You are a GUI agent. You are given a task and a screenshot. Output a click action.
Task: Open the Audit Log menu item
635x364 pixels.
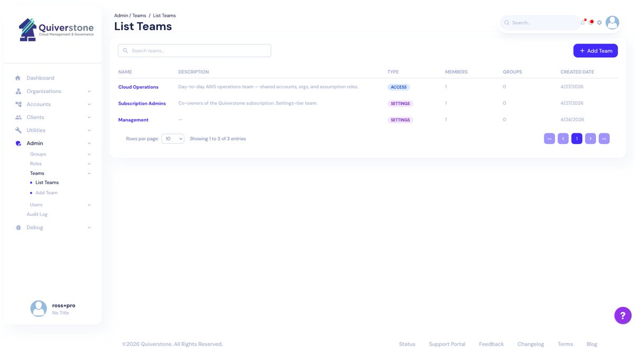(x=37, y=214)
